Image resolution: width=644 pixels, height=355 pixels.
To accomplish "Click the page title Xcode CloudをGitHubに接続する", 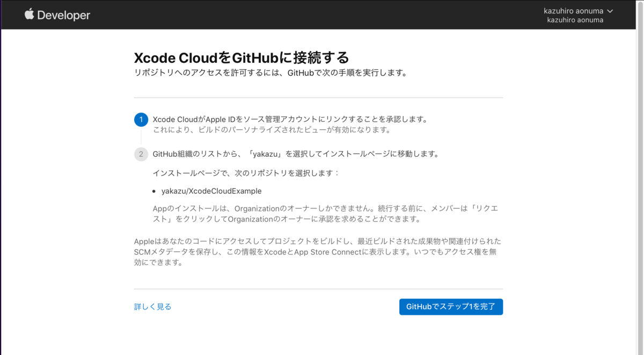I will pyautogui.click(x=243, y=57).
